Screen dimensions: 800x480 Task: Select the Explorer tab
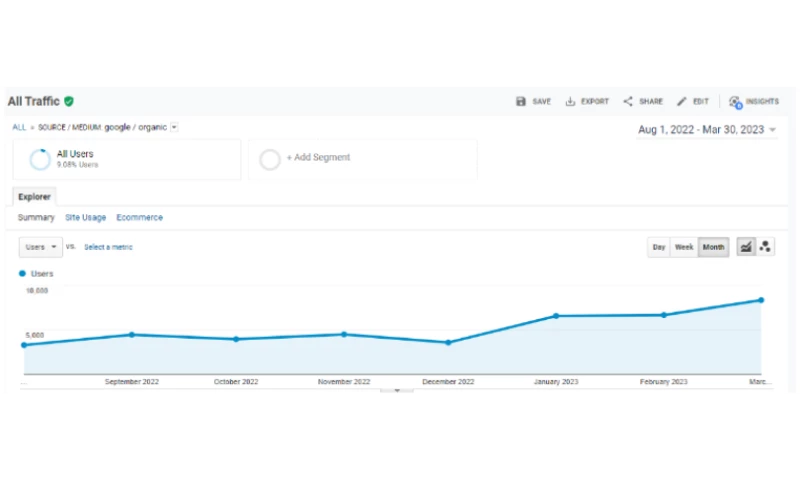click(34, 197)
